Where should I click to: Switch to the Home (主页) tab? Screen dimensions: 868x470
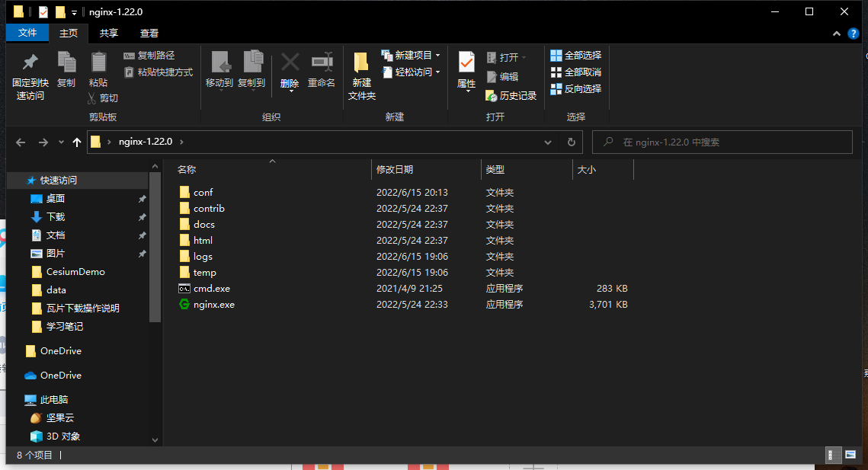tap(69, 34)
